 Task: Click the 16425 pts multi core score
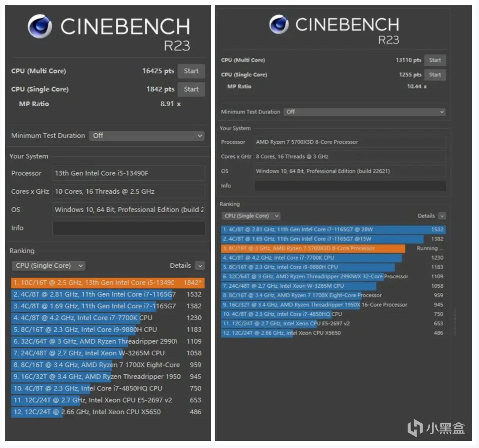pos(158,71)
